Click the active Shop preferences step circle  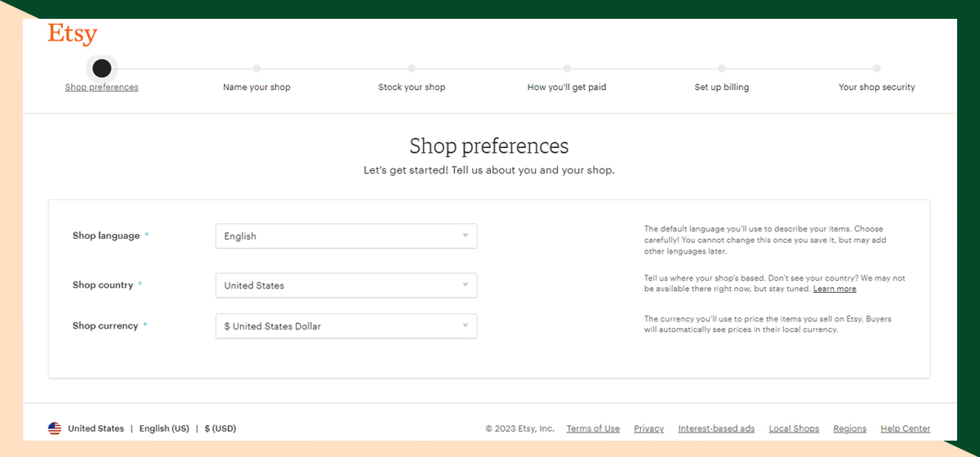pyautogui.click(x=101, y=68)
